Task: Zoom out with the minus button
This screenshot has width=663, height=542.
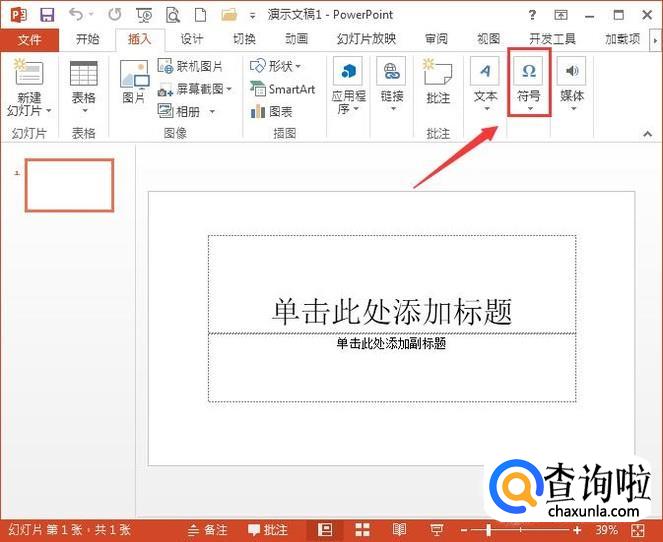Action: [x=464, y=530]
